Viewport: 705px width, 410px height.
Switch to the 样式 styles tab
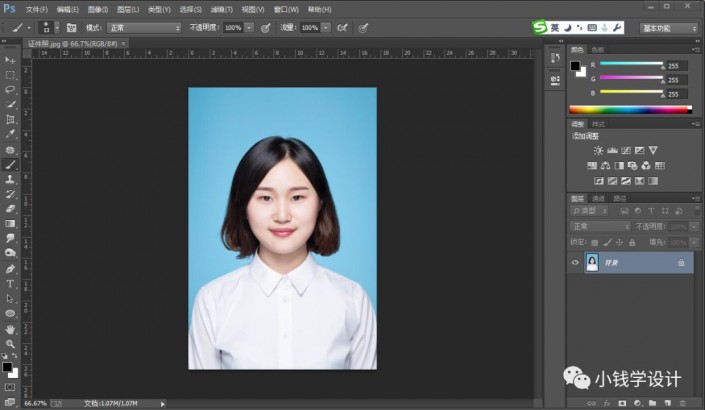[x=598, y=124]
